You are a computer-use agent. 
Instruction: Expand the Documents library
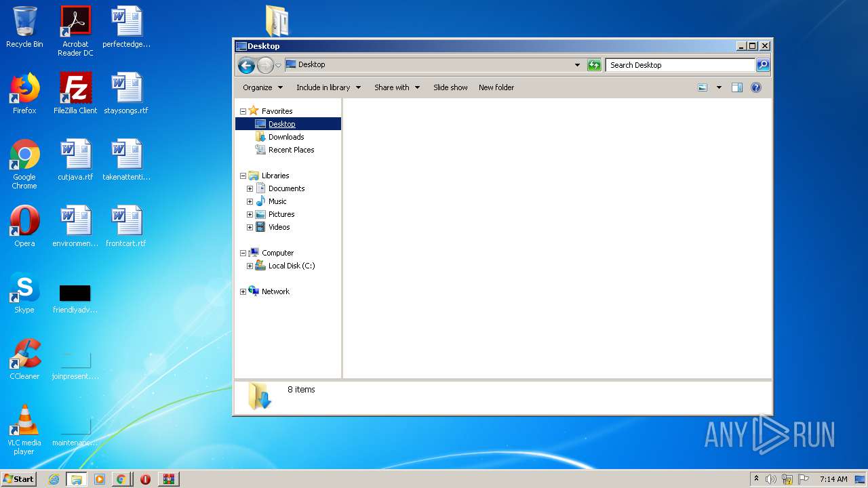(250, 188)
